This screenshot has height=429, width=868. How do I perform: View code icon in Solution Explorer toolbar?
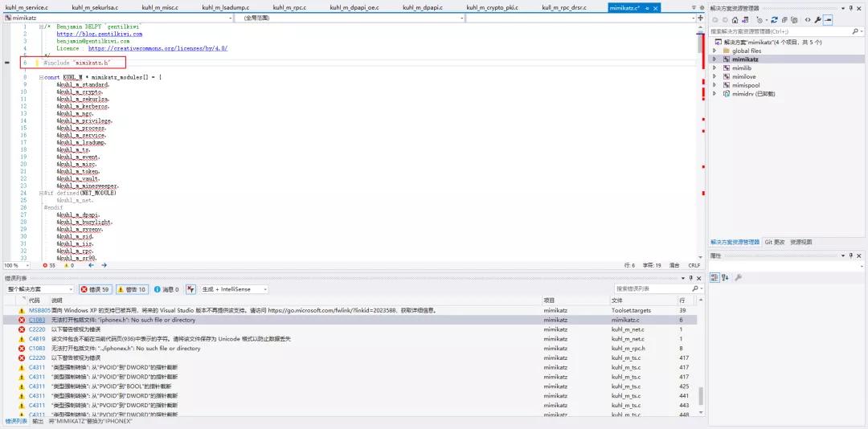tap(808, 20)
